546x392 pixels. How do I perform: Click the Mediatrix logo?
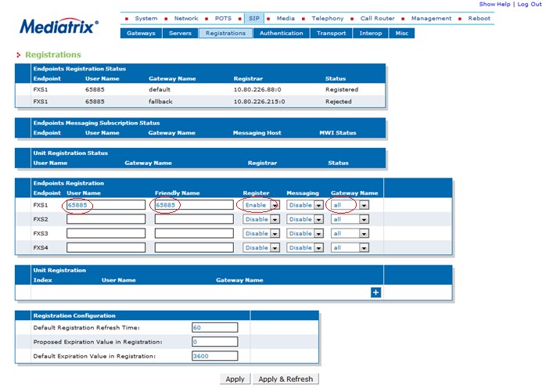pyautogui.click(x=59, y=26)
